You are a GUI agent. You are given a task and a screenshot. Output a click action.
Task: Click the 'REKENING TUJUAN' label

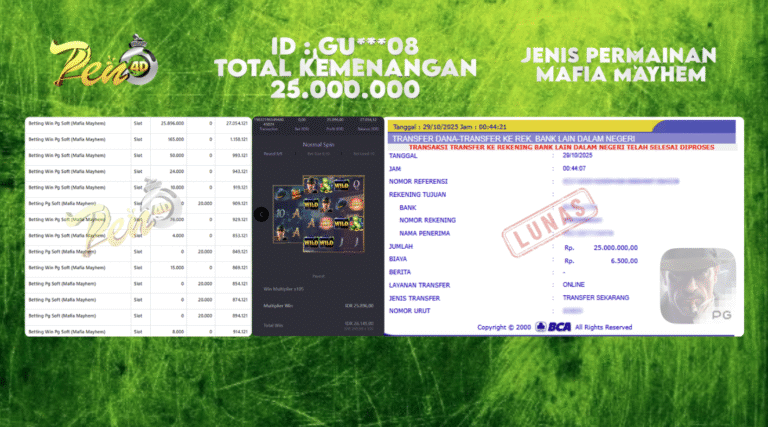pos(417,194)
